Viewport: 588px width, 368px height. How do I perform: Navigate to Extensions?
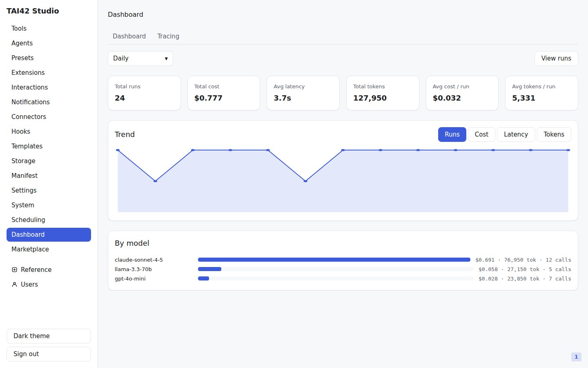click(49, 72)
